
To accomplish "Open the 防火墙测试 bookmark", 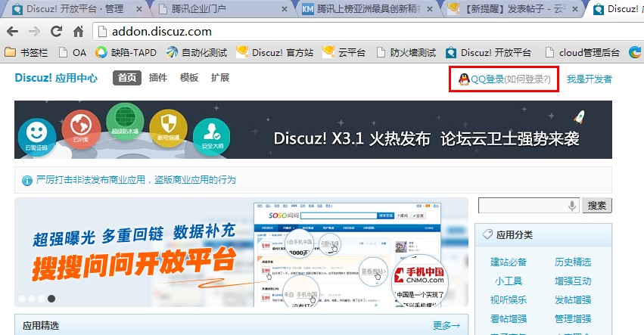I will point(406,52).
